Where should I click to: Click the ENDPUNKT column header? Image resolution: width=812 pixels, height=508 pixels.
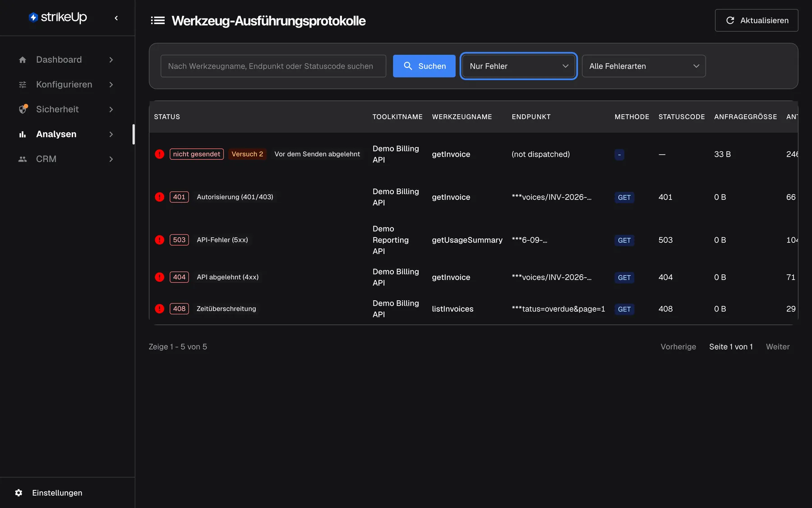click(531, 117)
